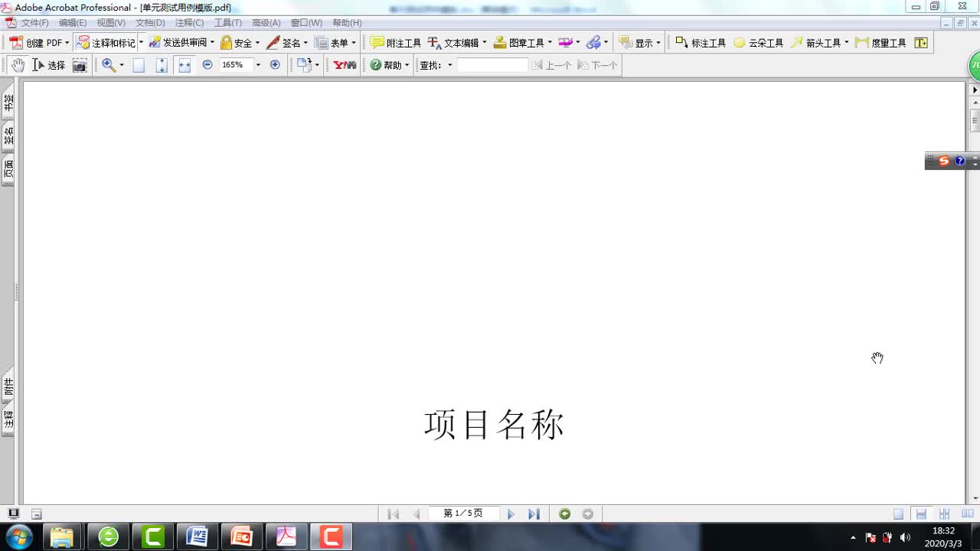Select the 文本编辑 tool
The image size is (980, 551).
453,43
